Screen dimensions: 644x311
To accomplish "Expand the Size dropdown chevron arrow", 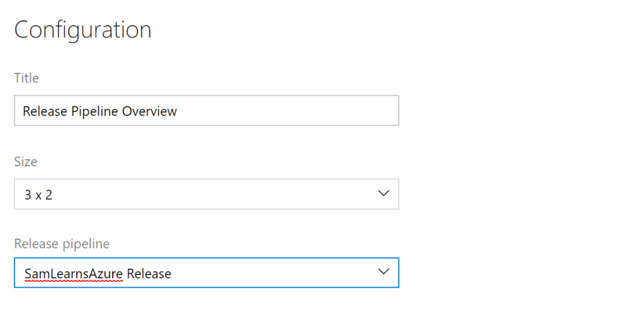I will [x=384, y=194].
